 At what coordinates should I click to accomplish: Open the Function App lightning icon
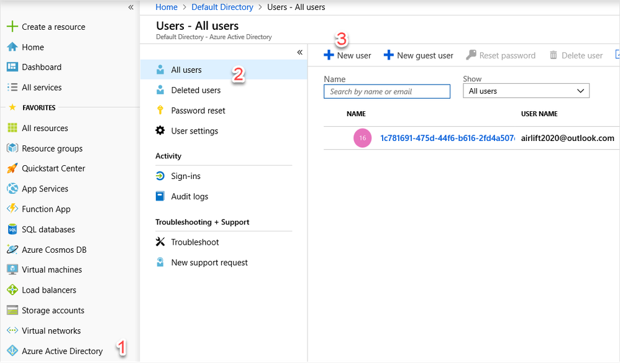click(x=12, y=209)
